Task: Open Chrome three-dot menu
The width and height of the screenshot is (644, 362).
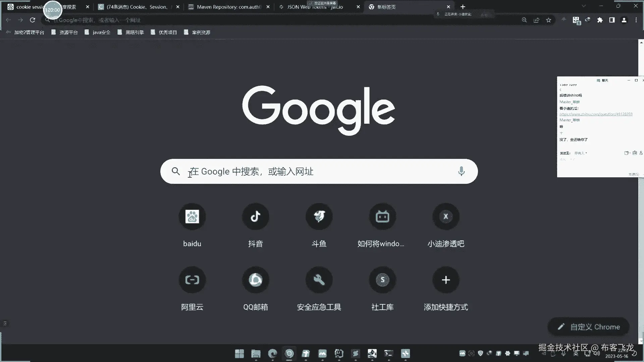Action: coord(636,20)
